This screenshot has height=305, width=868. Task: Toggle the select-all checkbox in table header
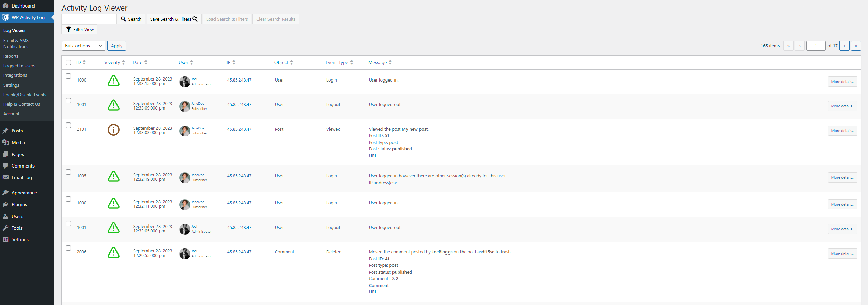point(68,62)
